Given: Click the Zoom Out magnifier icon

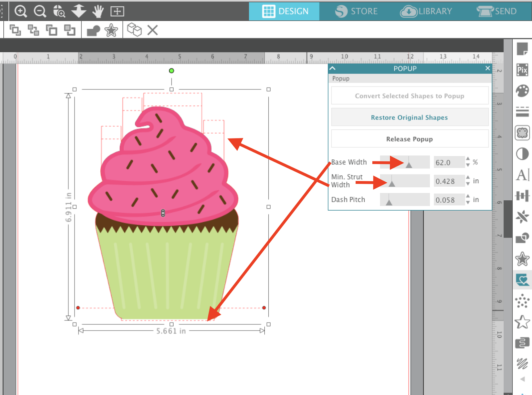Looking at the screenshot, I should (40, 11).
